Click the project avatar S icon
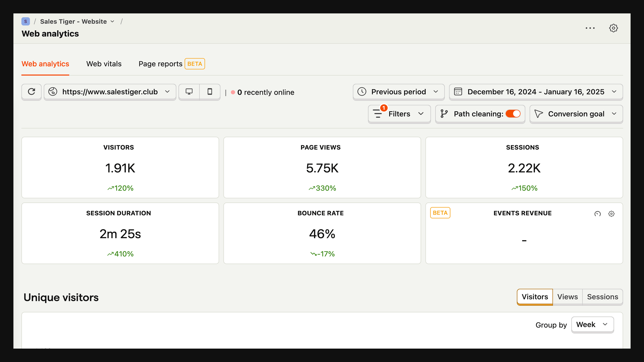The width and height of the screenshot is (644, 362). [x=25, y=21]
